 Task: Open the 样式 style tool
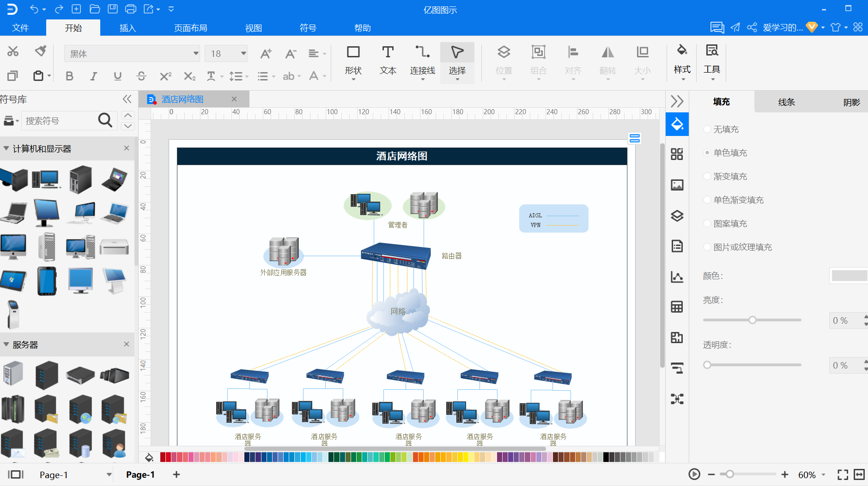point(682,62)
